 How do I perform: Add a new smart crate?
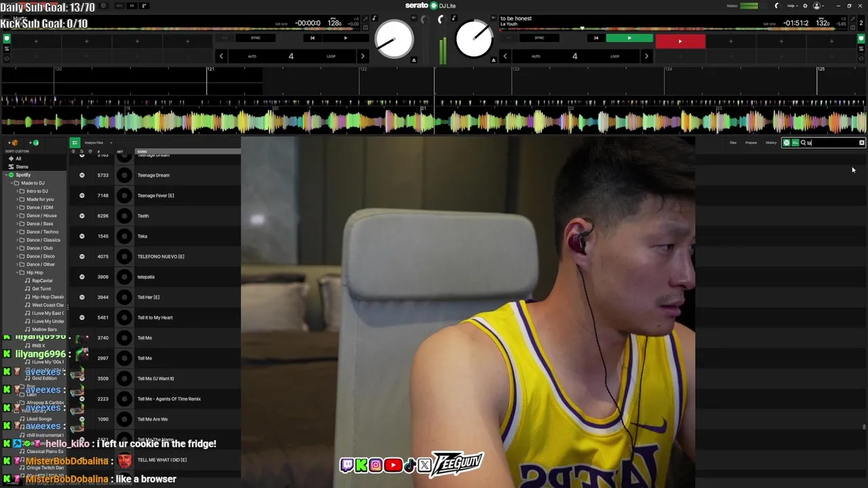point(35,143)
